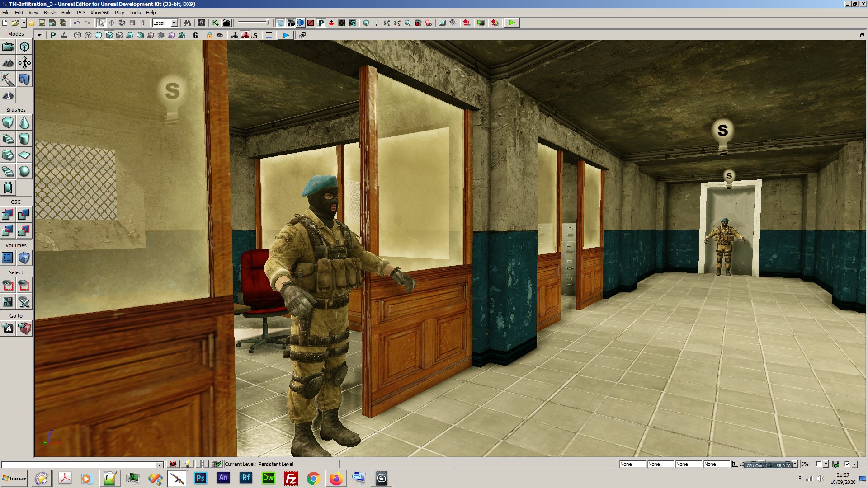Screen dimensions: 868x488
Task: Toggle the perspective P toolbar button
Action: [x=321, y=23]
